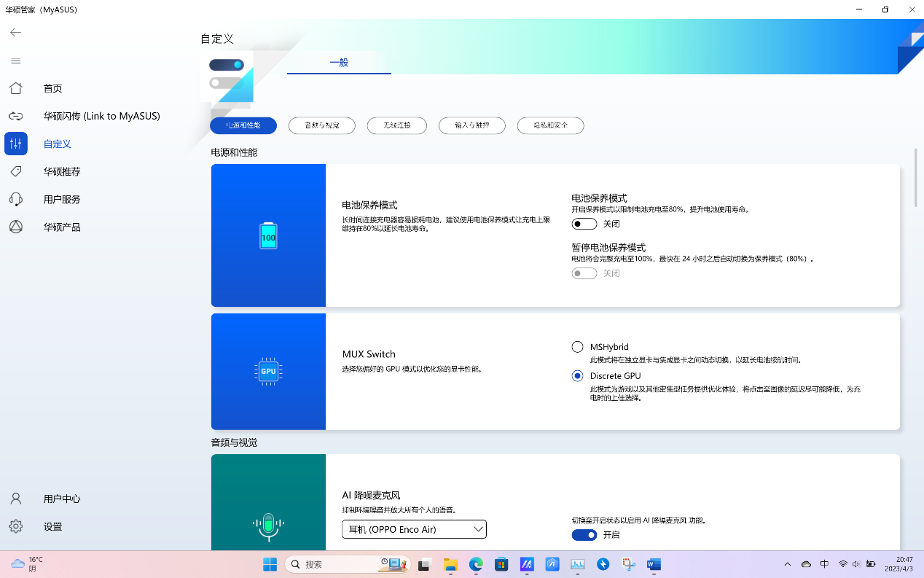Open 首页 home icon in sidebar
The width and height of the screenshot is (924, 578).
(x=15, y=88)
